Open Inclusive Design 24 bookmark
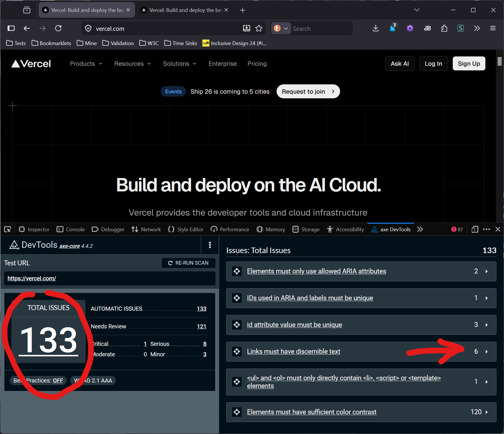The image size is (504, 434). (x=235, y=43)
